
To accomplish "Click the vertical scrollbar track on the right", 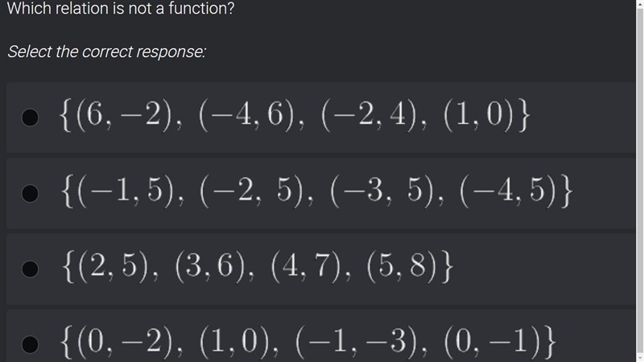I will coord(640,180).
